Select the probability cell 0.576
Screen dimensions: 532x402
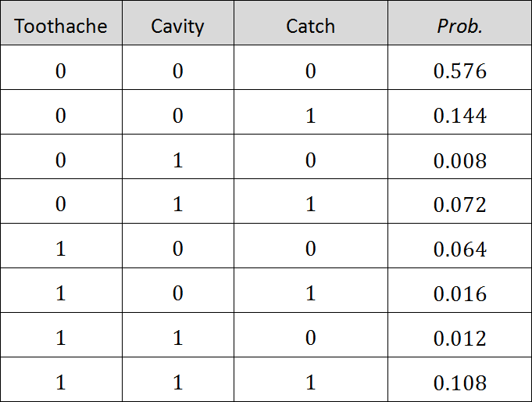pos(459,71)
